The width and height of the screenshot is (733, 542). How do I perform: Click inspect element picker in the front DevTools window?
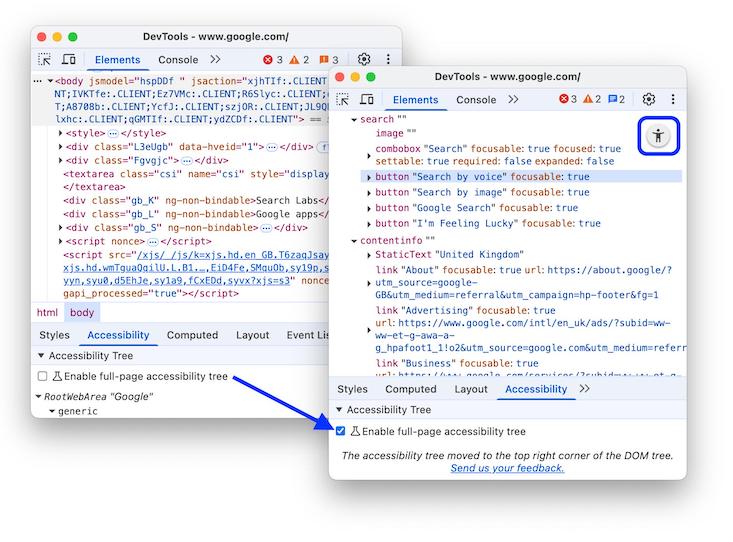[x=343, y=100]
